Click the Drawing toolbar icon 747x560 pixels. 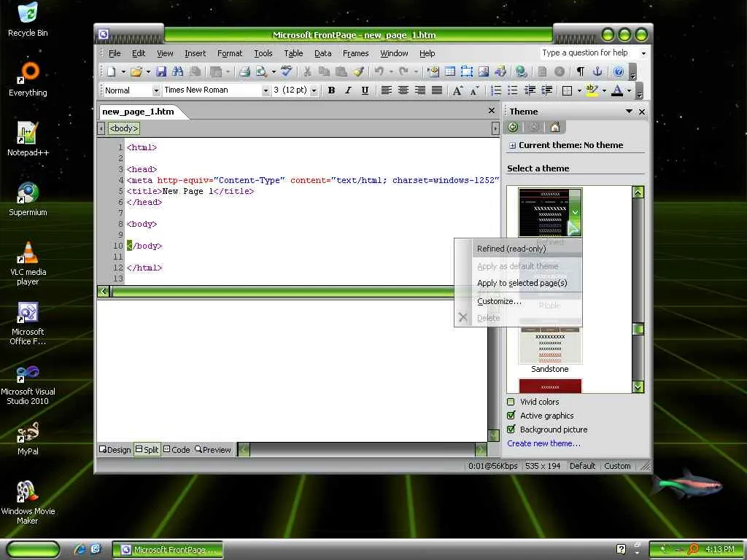(500, 71)
